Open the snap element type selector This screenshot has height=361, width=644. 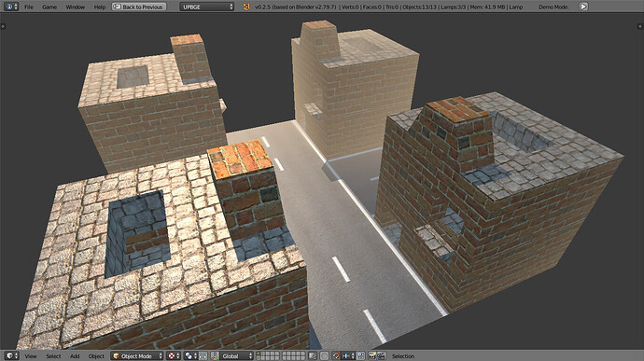(347, 355)
